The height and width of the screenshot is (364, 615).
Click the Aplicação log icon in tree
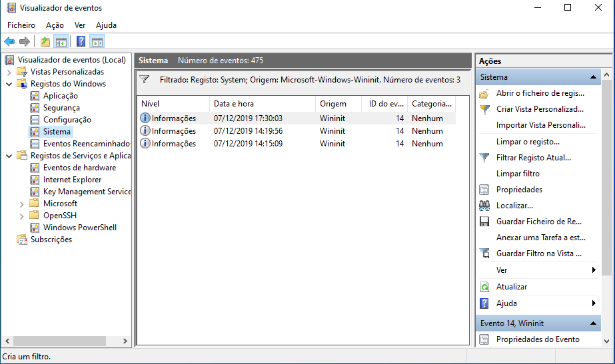pyautogui.click(x=35, y=96)
